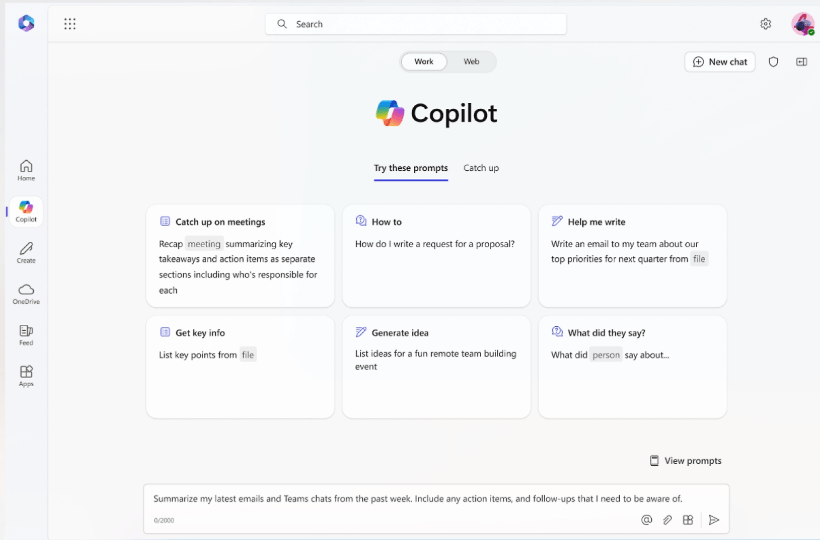Open the app launcher grid icon
Screen dimensions: 820x540
point(70,24)
